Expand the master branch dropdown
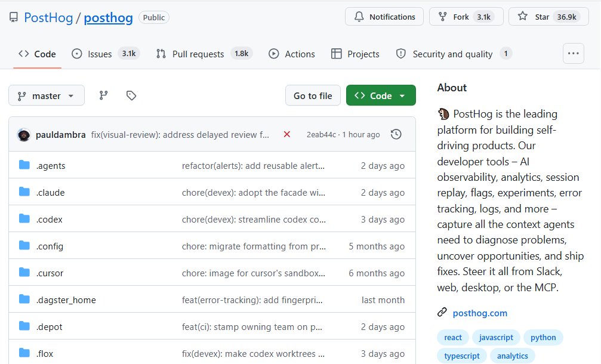The width and height of the screenshot is (601, 364). pyautogui.click(x=47, y=95)
